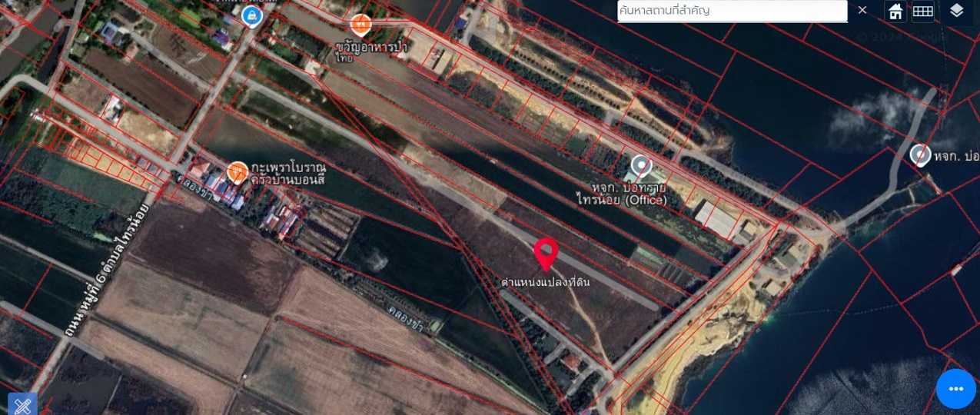Open the grid table view icon

tap(922, 11)
